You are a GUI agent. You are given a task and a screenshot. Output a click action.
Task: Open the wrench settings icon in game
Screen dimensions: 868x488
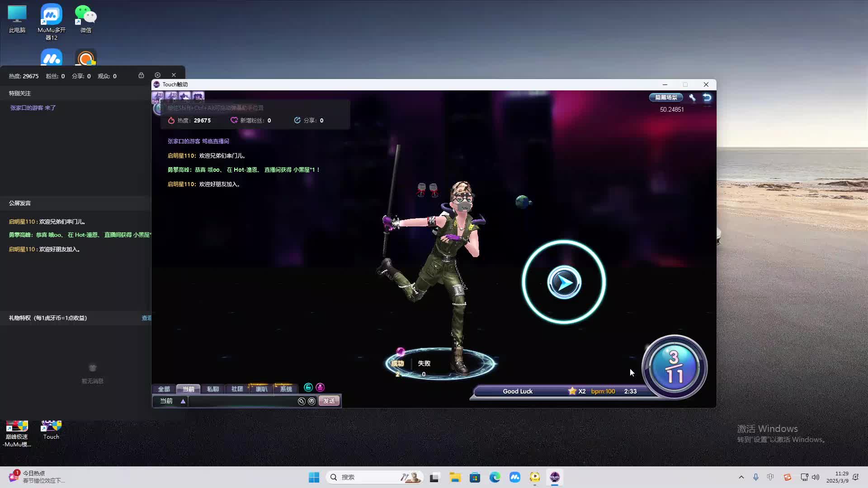point(692,97)
